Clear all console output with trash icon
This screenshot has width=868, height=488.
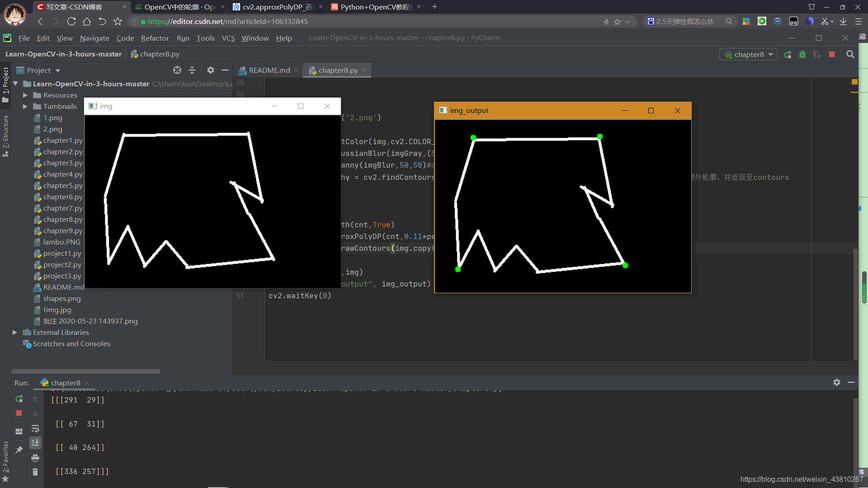coord(35,472)
